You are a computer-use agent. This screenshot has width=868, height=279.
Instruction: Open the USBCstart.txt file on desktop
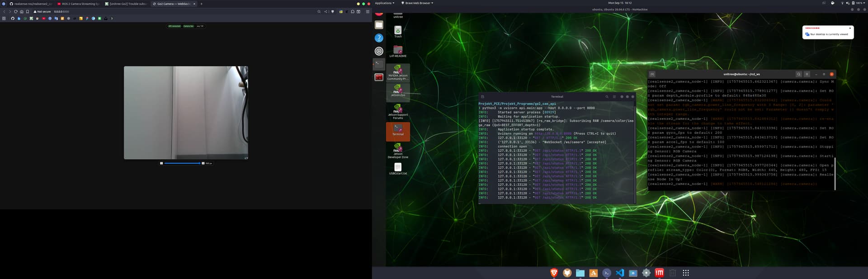pyautogui.click(x=398, y=168)
